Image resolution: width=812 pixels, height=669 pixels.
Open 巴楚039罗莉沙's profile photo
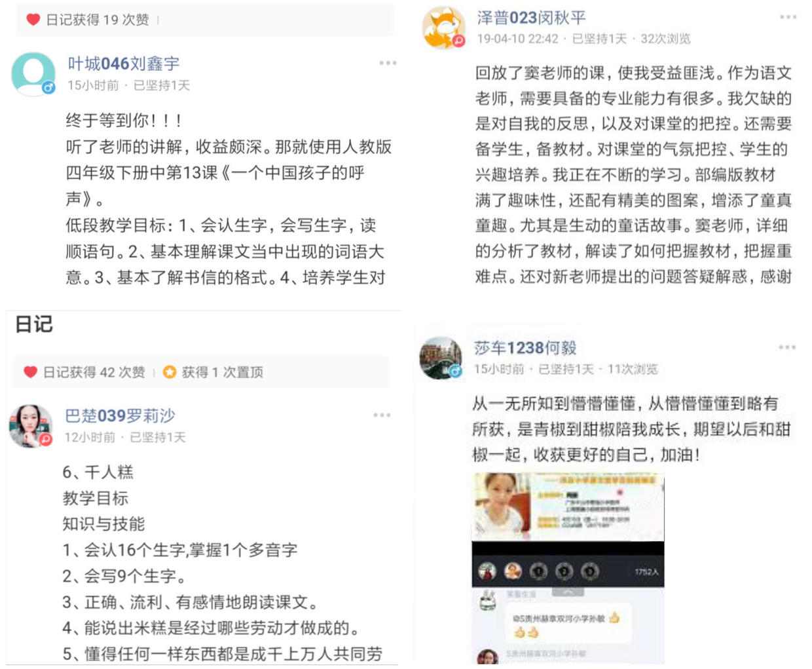tap(31, 426)
